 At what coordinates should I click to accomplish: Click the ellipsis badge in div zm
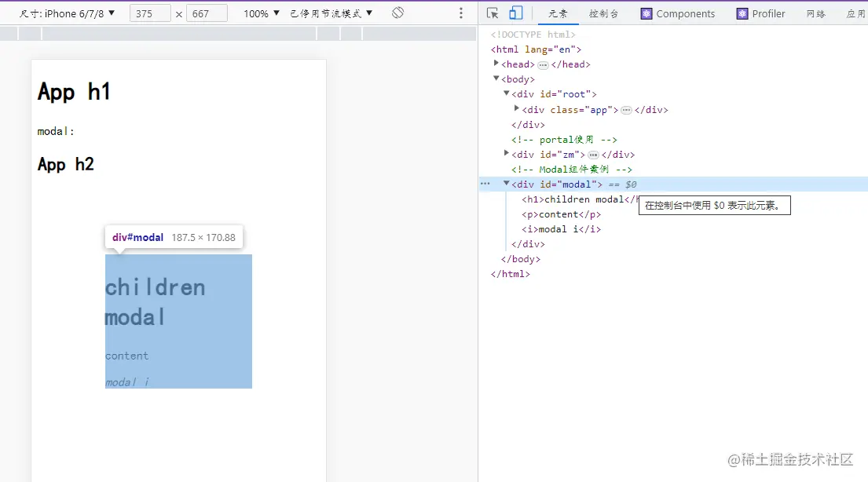pos(593,155)
